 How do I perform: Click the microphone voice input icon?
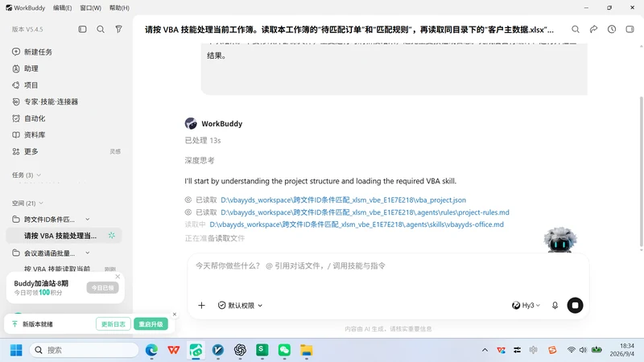[x=555, y=306]
